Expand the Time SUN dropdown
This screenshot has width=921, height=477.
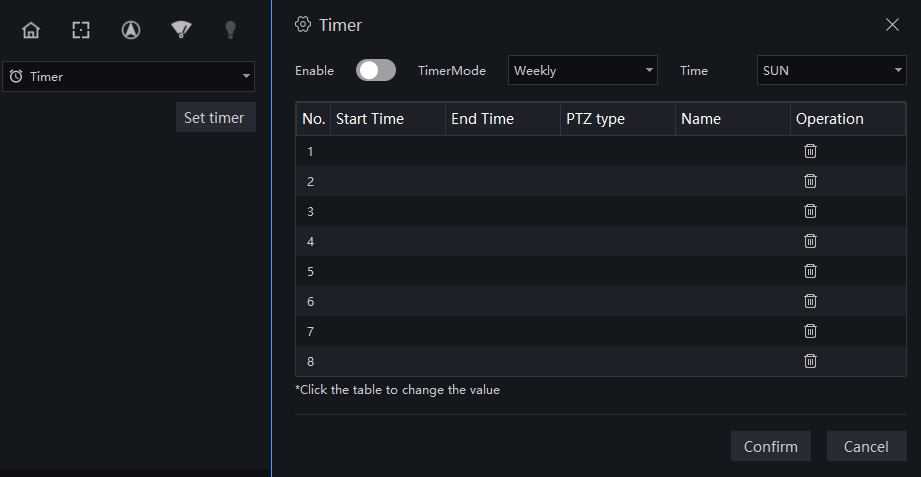point(832,70)
